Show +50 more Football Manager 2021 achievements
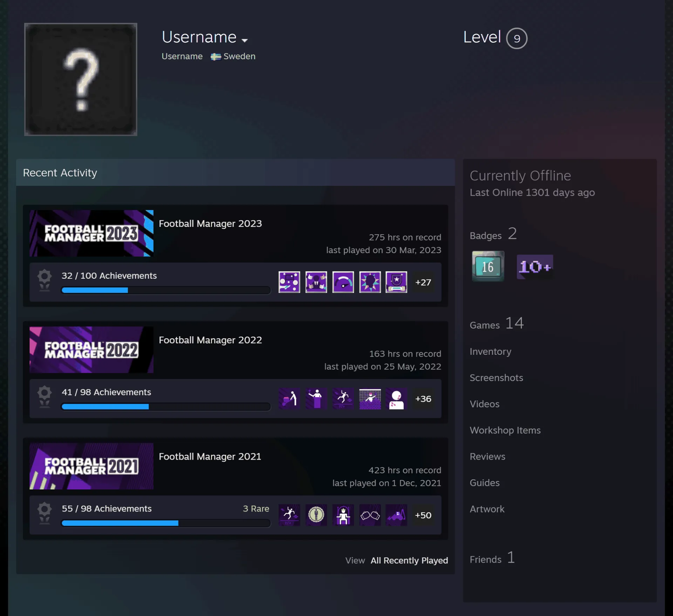The width and height of the screenshot is (673, 616). point(423,515)
